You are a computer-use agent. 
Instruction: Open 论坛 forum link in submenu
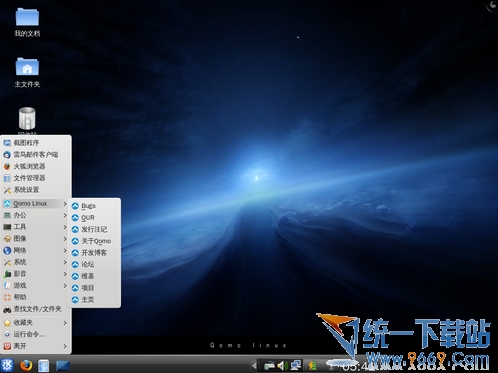(x=94, y=264)
